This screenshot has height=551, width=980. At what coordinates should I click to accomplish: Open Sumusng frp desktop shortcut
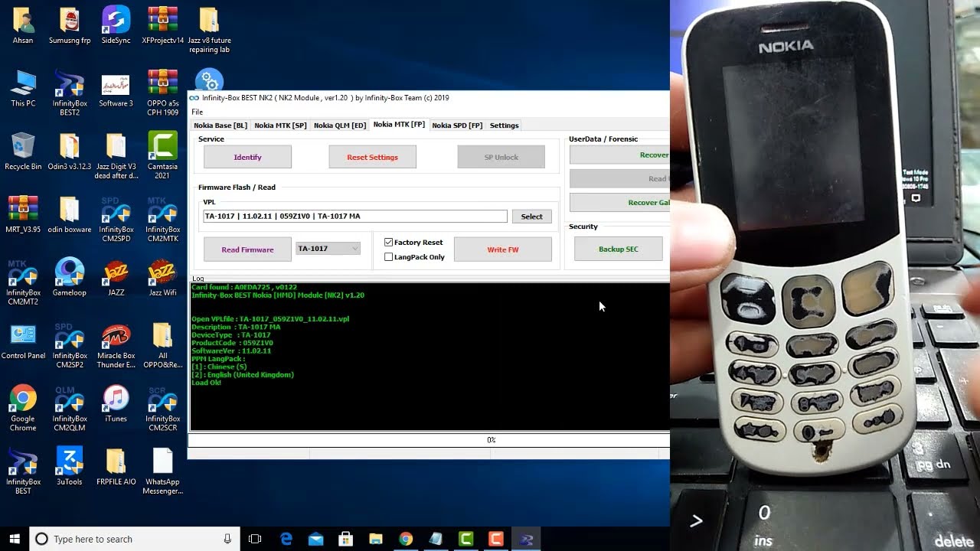tap(70, 25)
